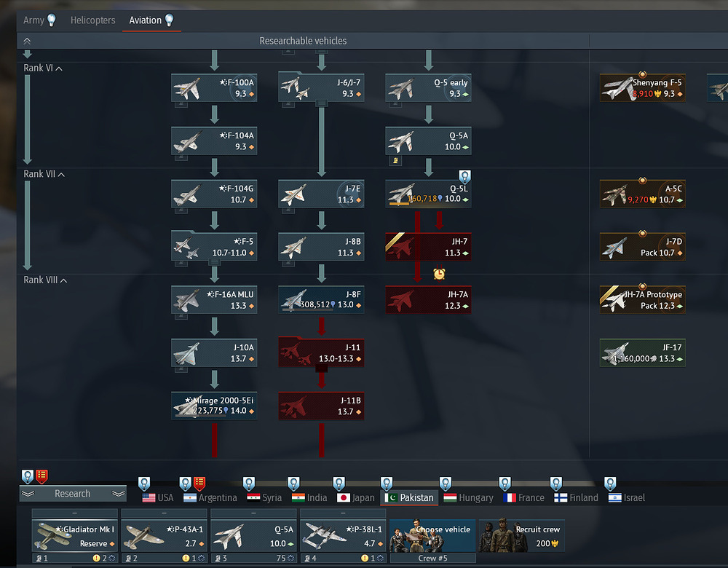Image resolution: width=728 pixels, height=568 pixels.
Task: Choose the Shenyang F-5 premium jet
Action: 642,88
